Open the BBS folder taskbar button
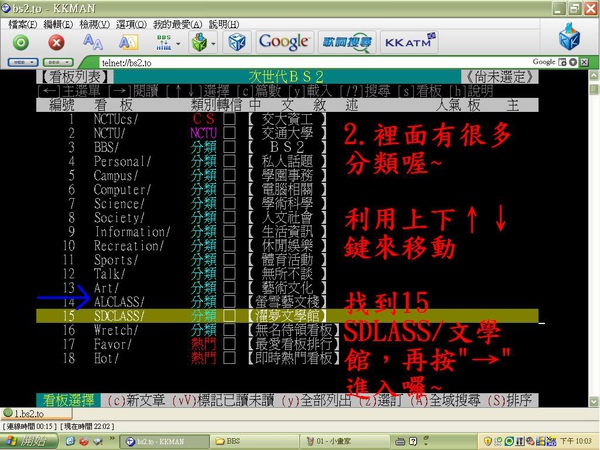This screenshot has height=450, width=600. [x=254, y=441]
